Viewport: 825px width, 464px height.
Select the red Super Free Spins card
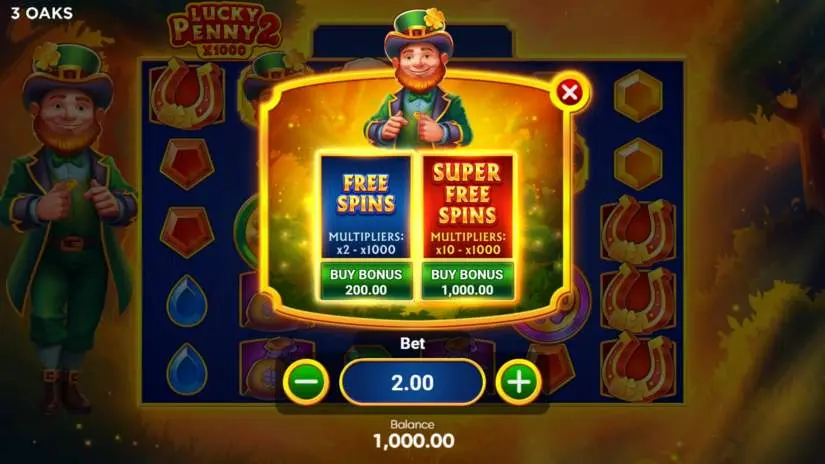point(467,207)
